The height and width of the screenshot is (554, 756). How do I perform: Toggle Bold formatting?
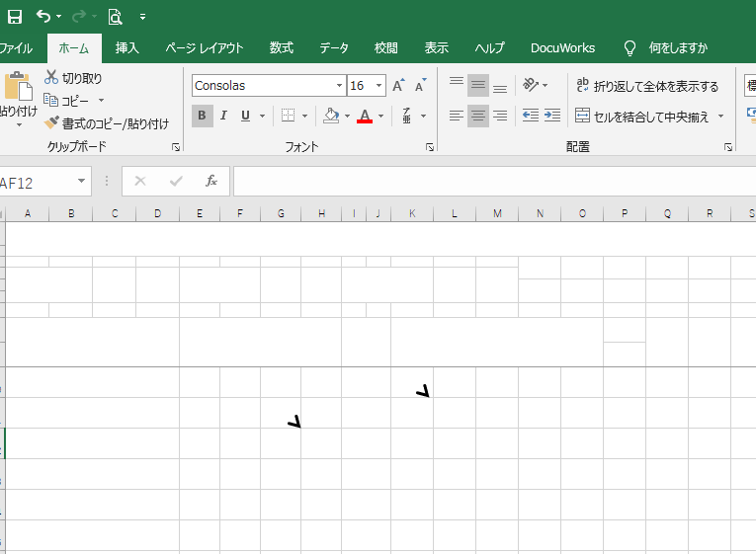point(203,116)
